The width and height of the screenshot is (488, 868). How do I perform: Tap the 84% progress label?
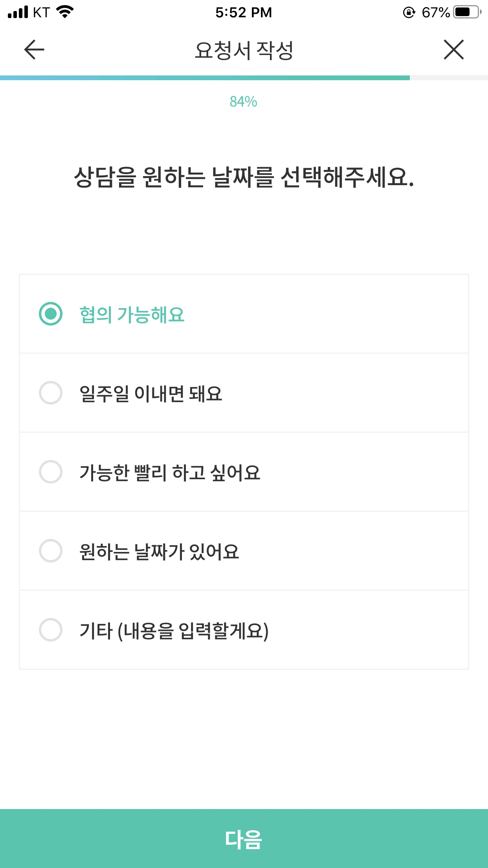click(x=244, y=102)
